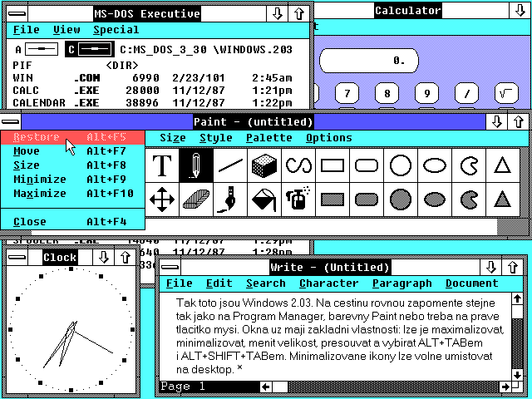Select the hollow Freehand shape tool
Image resolution: width=532 pixels, height=399 pixels.
(469, 165)
